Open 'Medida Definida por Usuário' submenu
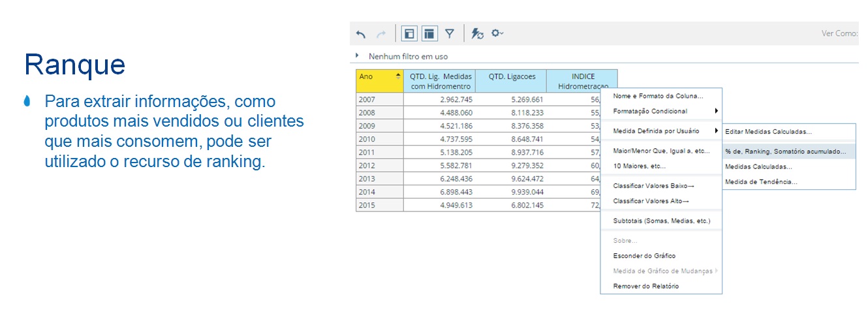The width and height of the screenshot is (868, 312). coord(664,131)
